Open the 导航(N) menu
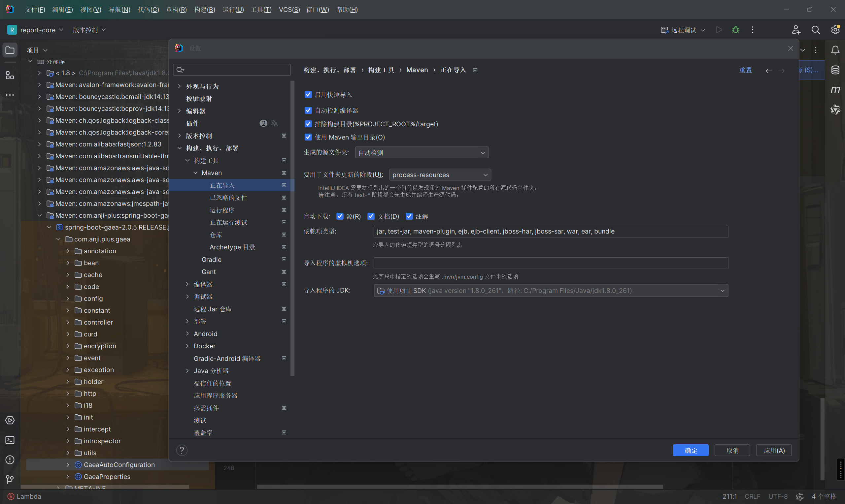The image size is (845, 504). (119, 10)
